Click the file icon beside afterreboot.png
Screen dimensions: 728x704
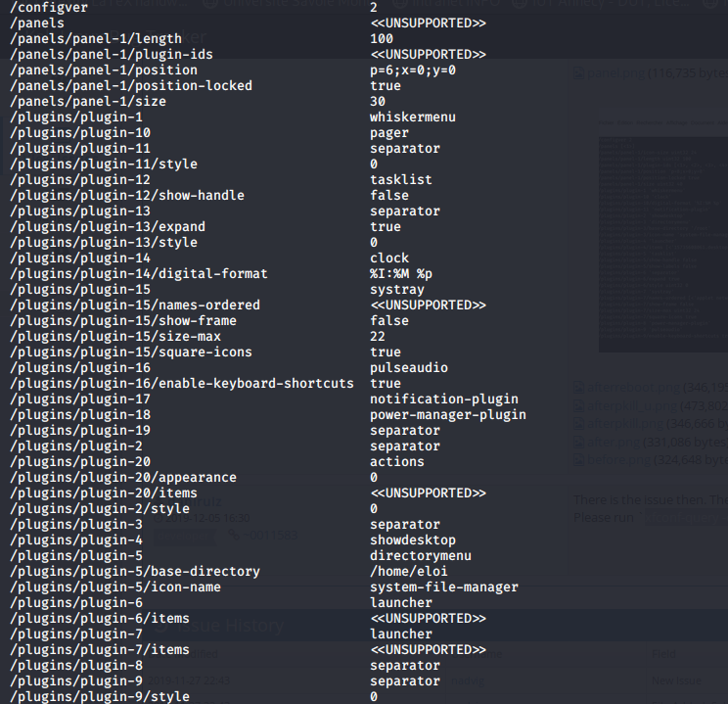(578, 388)
